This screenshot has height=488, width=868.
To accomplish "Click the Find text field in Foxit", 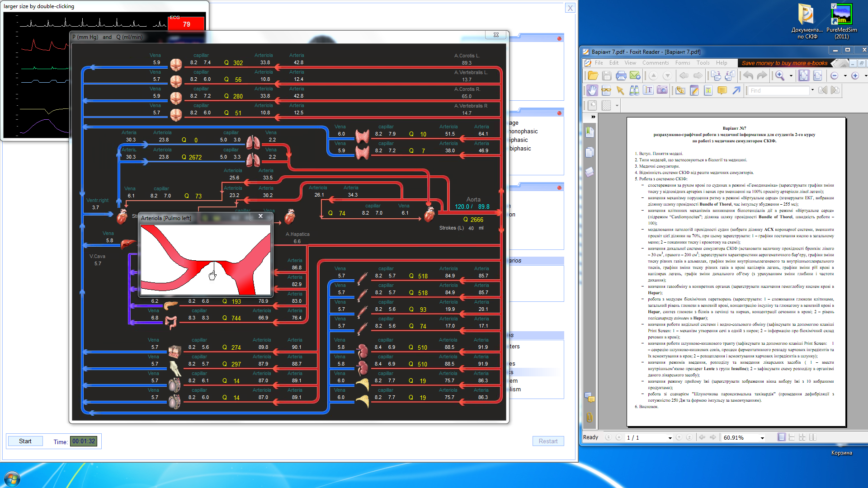I will click(778, 90).
